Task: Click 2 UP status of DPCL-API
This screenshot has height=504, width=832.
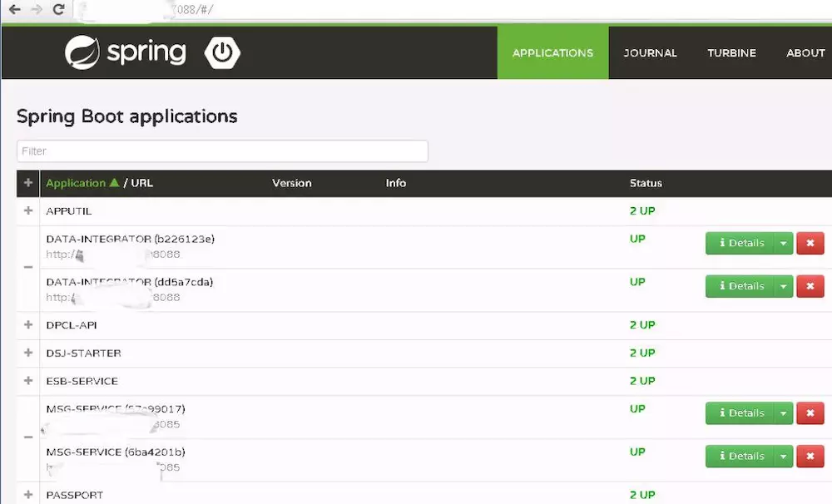Action: click(642, 324)
